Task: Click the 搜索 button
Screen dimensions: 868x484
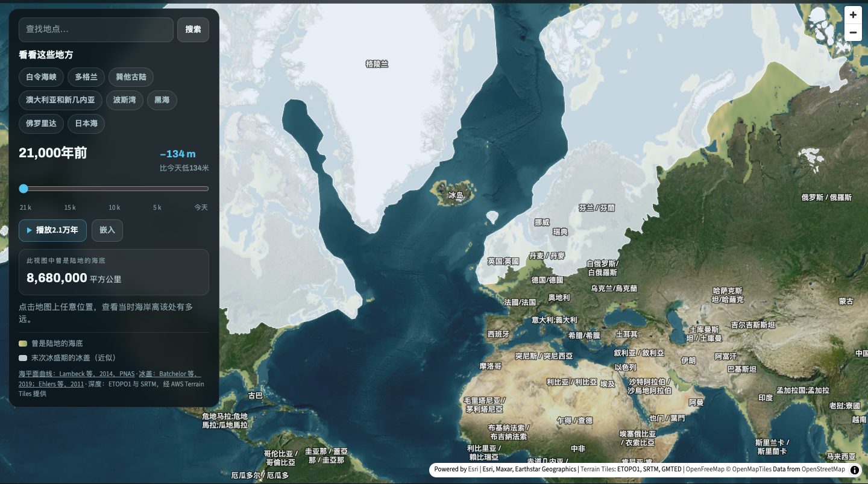Action: click(x=193, y=30)
